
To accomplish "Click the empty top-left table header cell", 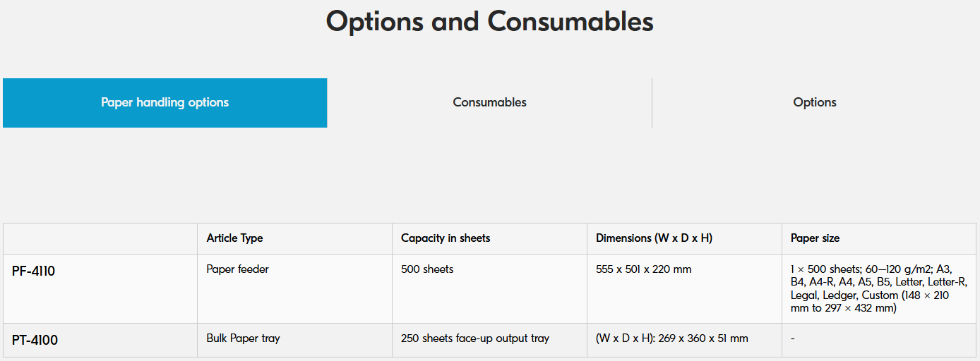I will coord(100,238).
